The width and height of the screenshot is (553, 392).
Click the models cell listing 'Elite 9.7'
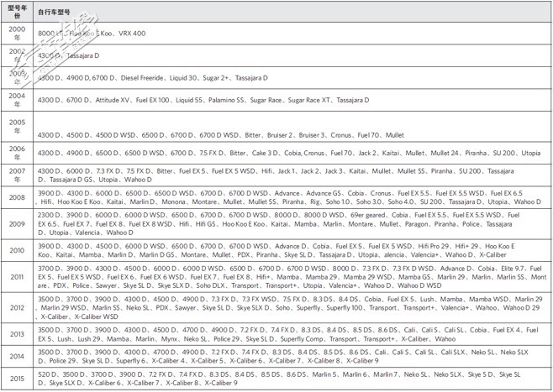point(292,277)
